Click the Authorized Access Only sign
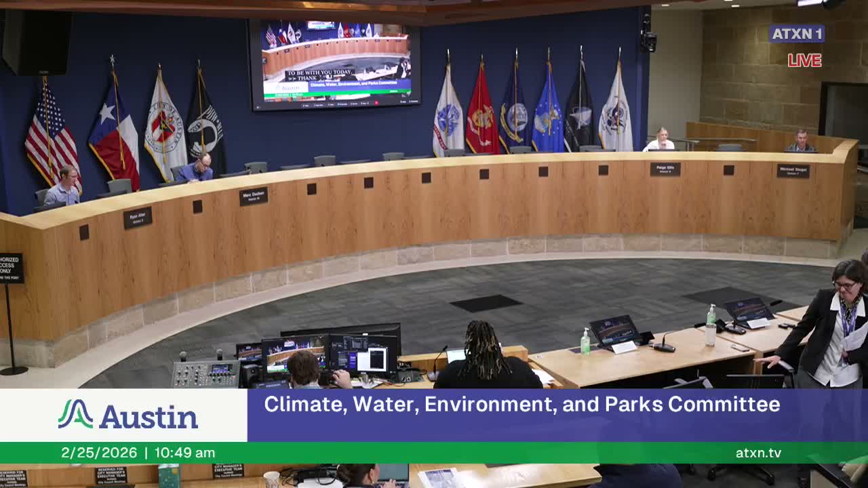868x488 pixels. (x=11, y=268)
